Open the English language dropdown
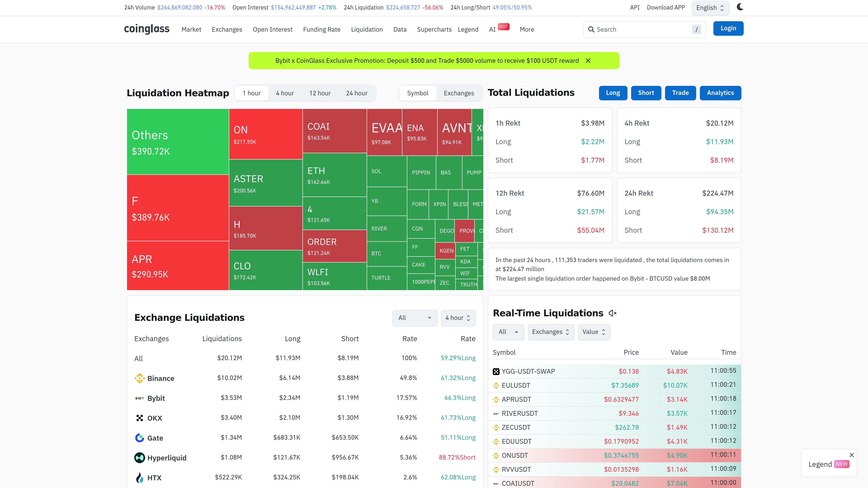The image size is (868, 488). click(x=710, y=8)
